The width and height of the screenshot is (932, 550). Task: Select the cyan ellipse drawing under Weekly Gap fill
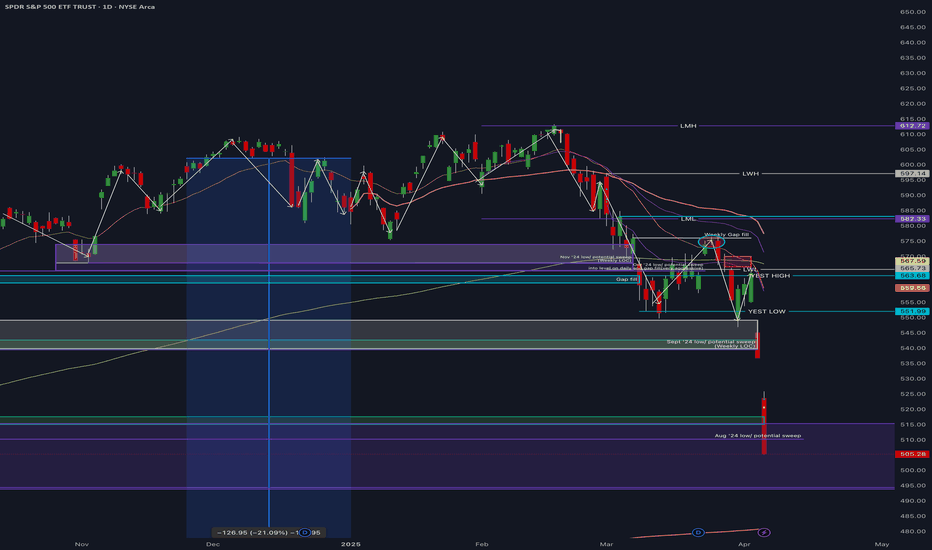[x=711, y=242]
